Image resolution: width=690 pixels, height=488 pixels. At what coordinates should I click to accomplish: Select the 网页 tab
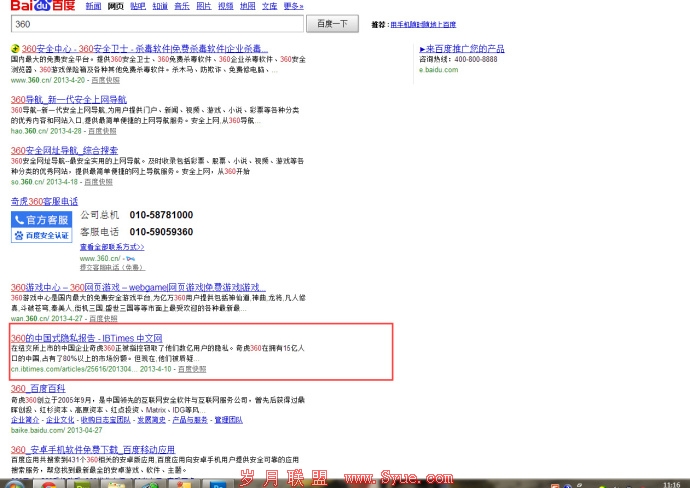point(116,6)
